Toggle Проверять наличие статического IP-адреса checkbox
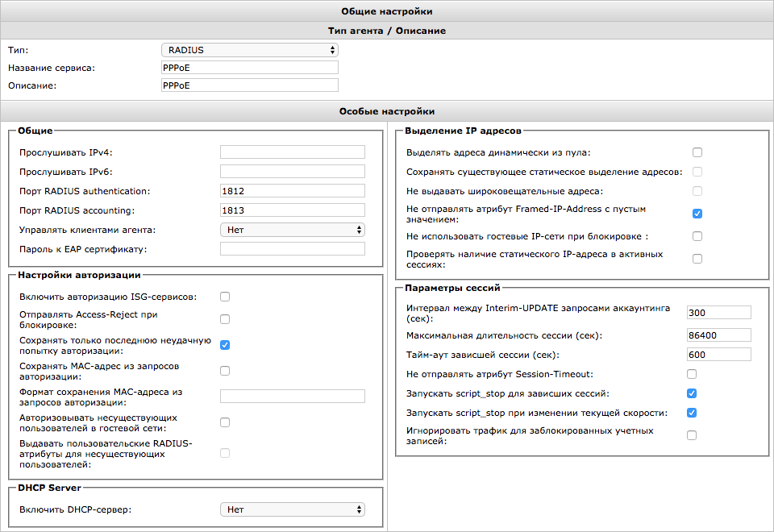The image size is (774, 532). (697, 259)
